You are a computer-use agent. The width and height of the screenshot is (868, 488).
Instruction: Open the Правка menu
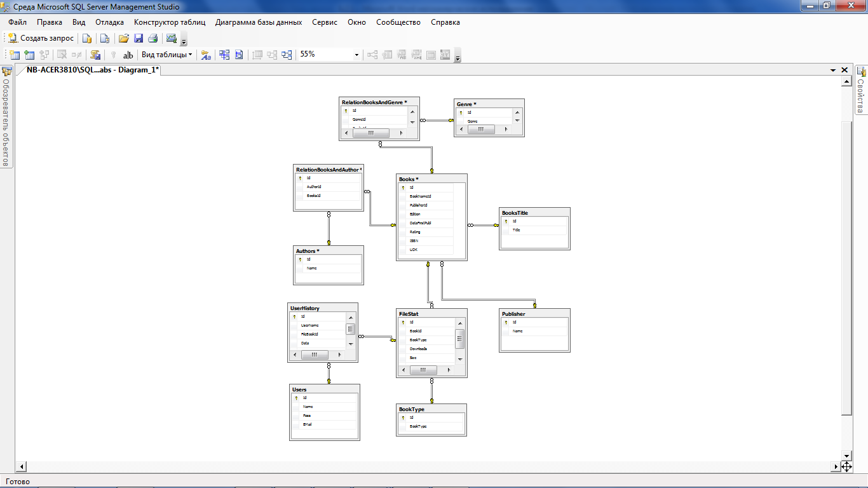(50, 22)
